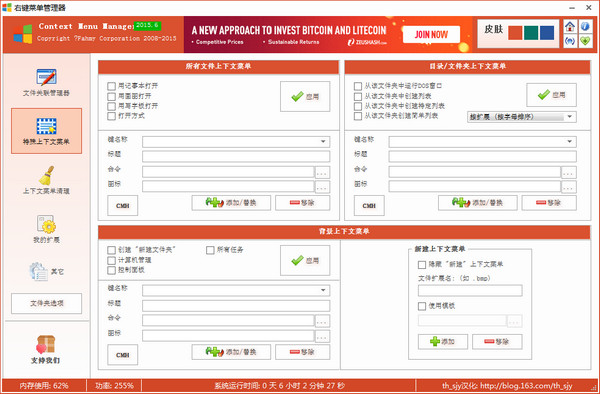Click the green heart icon

coord(585,41)
